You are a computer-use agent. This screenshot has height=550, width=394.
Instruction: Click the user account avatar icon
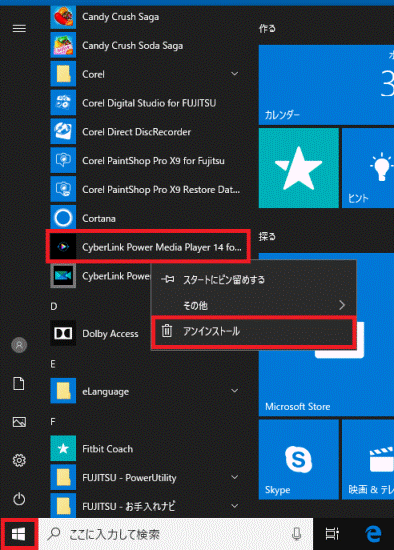19,345
